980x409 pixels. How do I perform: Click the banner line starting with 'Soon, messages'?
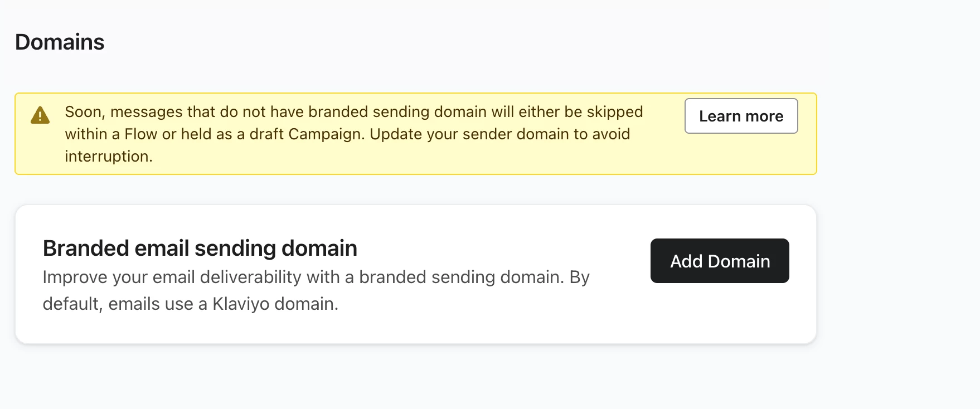pos(354,112)
